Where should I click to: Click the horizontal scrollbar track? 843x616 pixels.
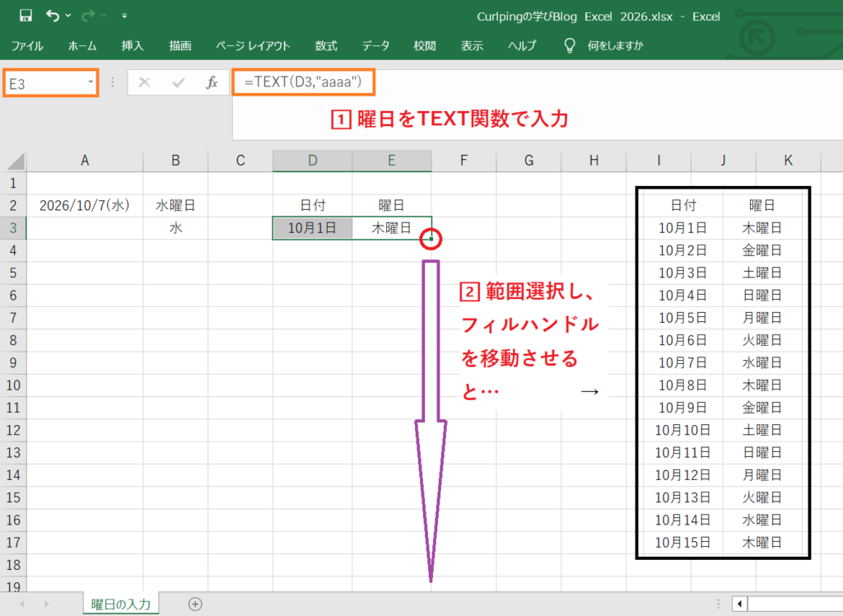[x=795, y=604]
